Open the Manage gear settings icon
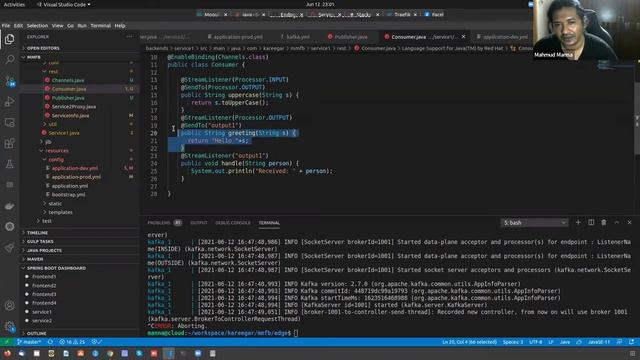640x360 pixels. point(9,326)
